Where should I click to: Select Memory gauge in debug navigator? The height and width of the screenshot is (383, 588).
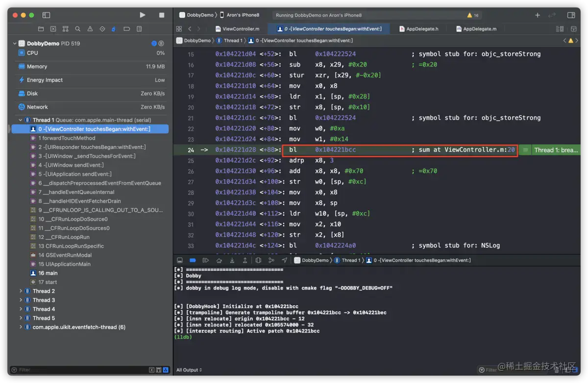37,67
